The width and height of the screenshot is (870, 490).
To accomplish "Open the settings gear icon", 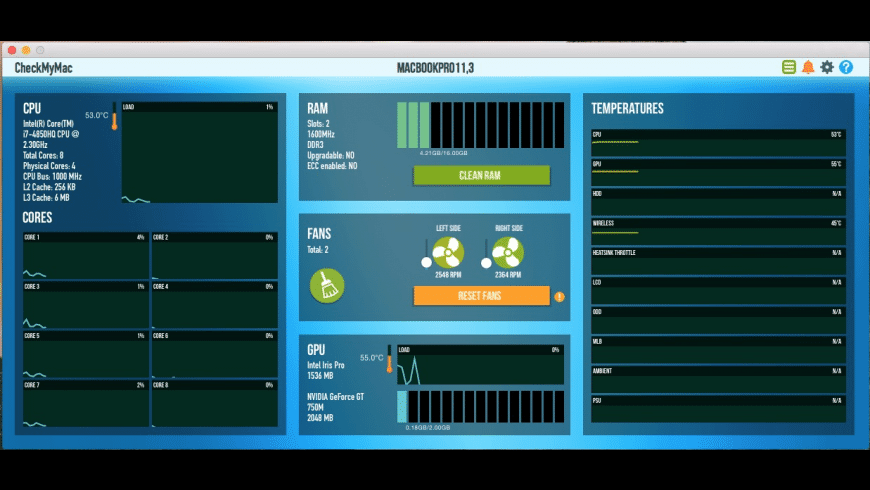I will click(827, 68).
